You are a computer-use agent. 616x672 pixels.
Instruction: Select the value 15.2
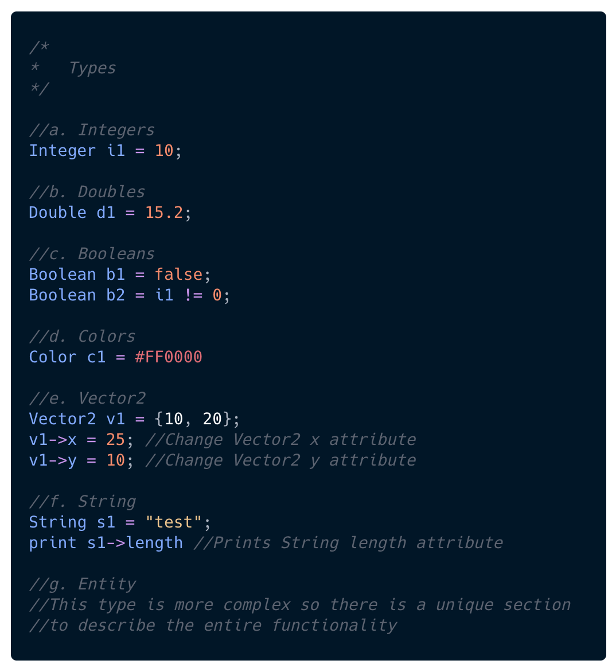(x=164, y=213)
